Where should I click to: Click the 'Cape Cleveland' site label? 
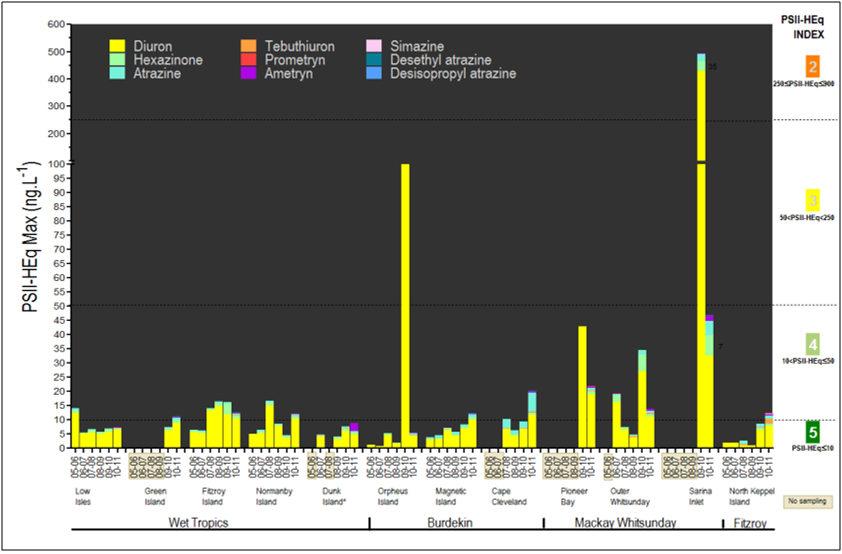pyautogui.click(x=509, y=497)
